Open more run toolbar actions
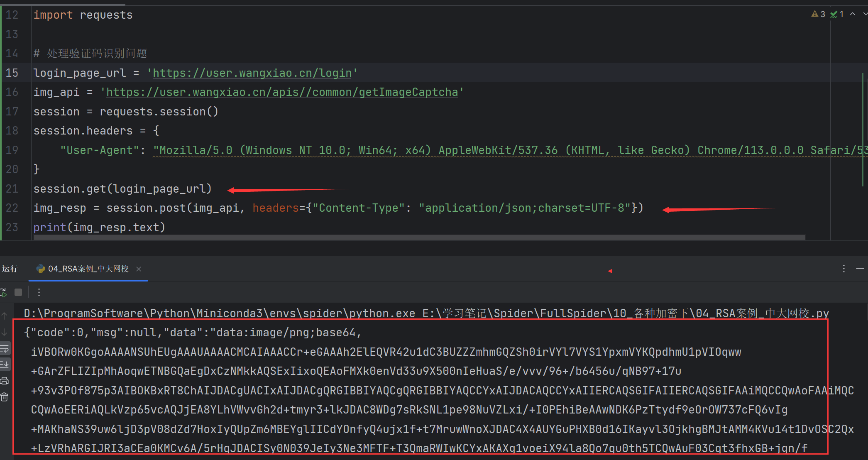 click(x=39, y=293)
